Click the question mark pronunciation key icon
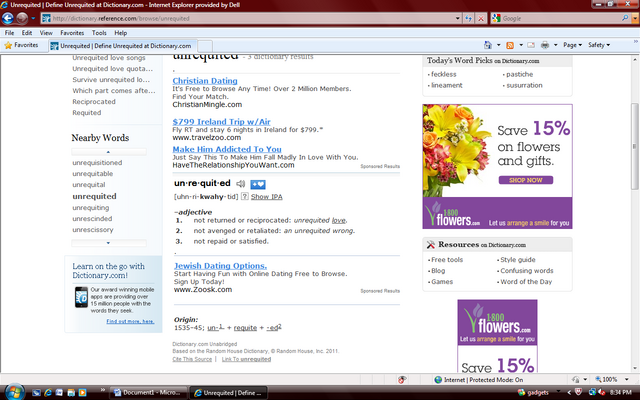Screen dimensions: 640x400 click(x=244, y=196)
